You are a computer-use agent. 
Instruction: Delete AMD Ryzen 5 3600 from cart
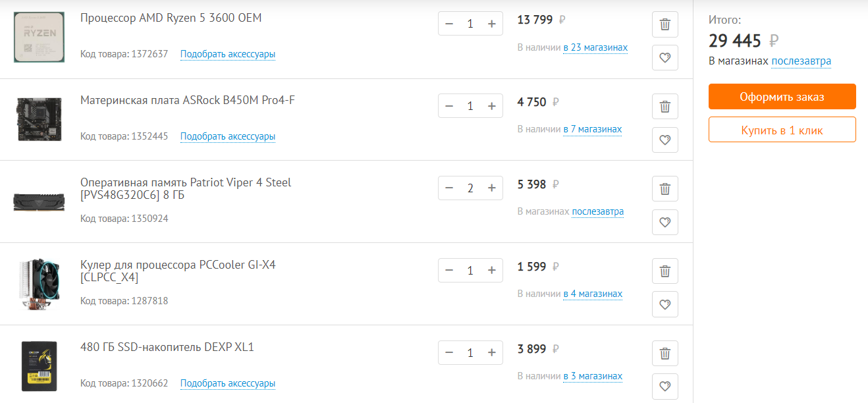(x=665, y=25)
